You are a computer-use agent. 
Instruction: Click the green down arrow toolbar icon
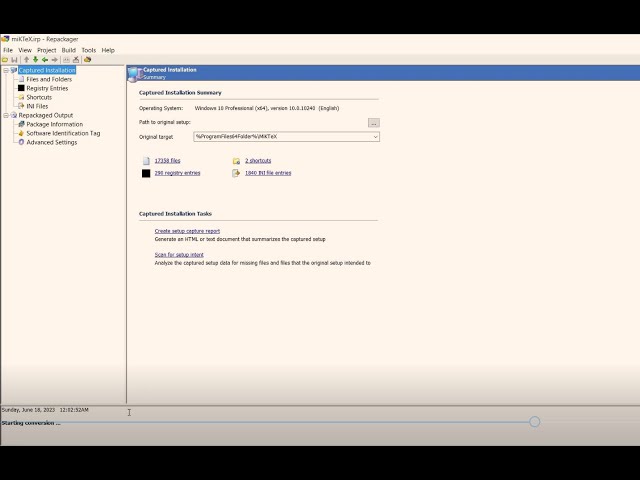(x=36, y=60)
